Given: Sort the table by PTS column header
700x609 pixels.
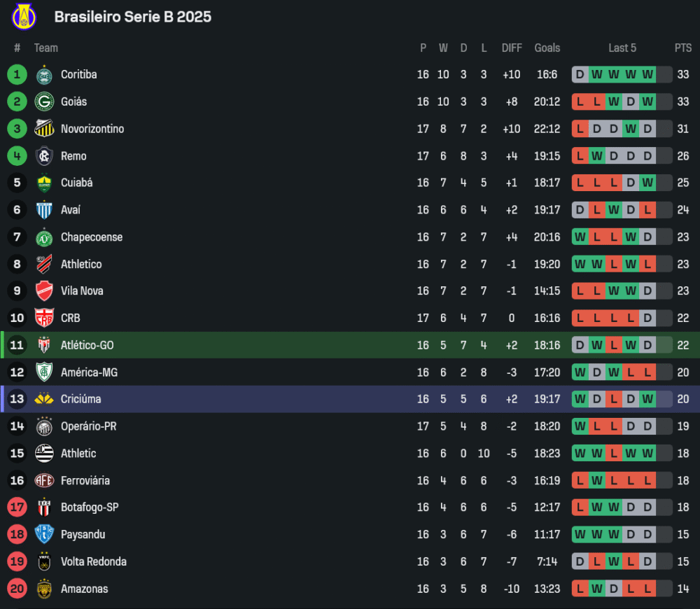Looking at the screenshot, I should (682, 48).
